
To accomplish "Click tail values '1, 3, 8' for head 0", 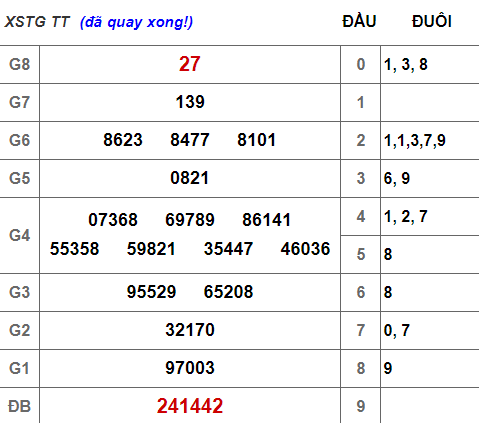I will [x=406, y=64].
